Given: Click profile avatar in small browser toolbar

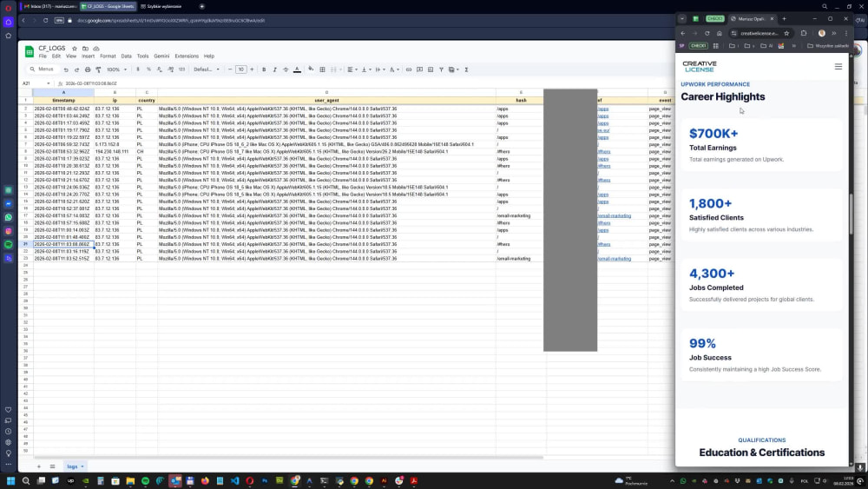Looking at the screenshot, I should [821, 33].
